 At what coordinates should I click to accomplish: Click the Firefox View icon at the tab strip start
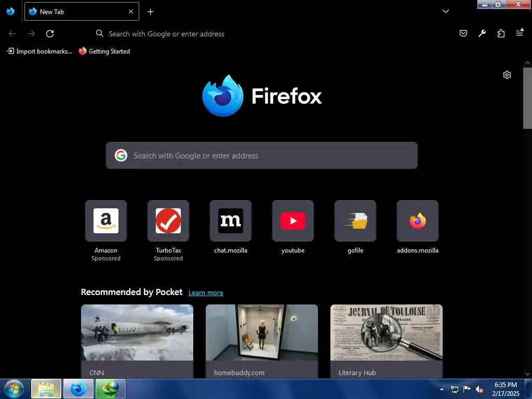pos(10,11)
